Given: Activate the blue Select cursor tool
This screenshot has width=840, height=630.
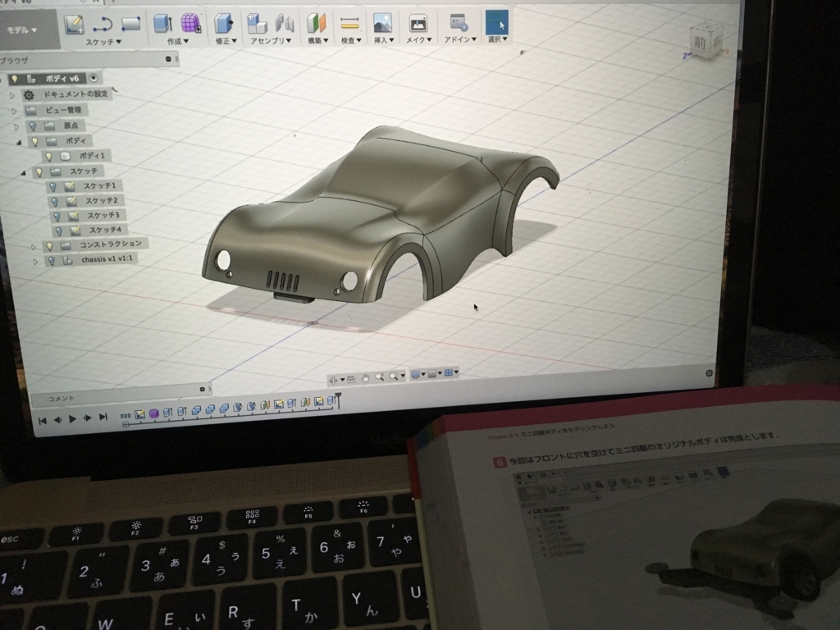Looking at the screenshot, I should pyautogui.click(x=496, y=22).
